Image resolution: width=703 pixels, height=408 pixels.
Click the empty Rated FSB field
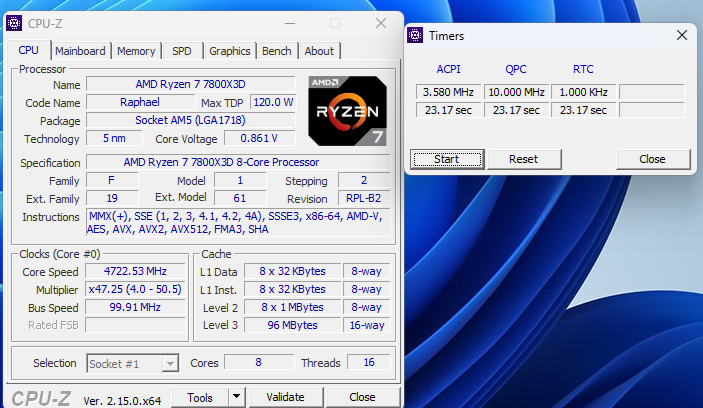click(135, 325)
